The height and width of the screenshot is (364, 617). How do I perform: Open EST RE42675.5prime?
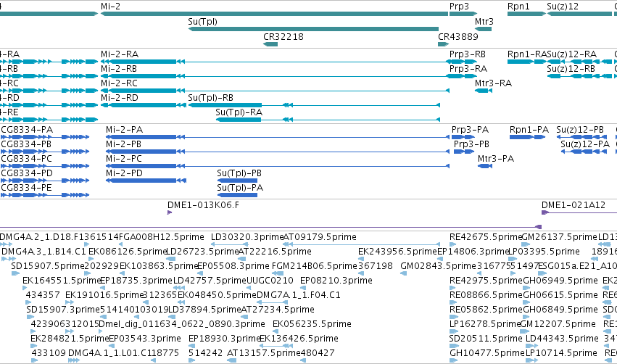click(x=486, y=237)
